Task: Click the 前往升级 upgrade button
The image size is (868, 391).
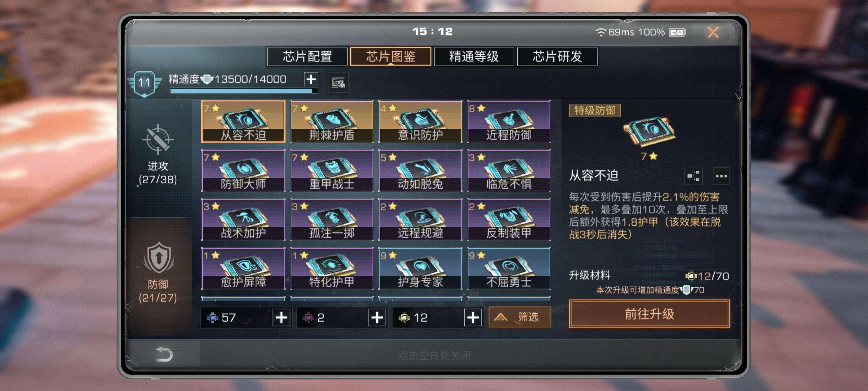Action: pos(649,314)
